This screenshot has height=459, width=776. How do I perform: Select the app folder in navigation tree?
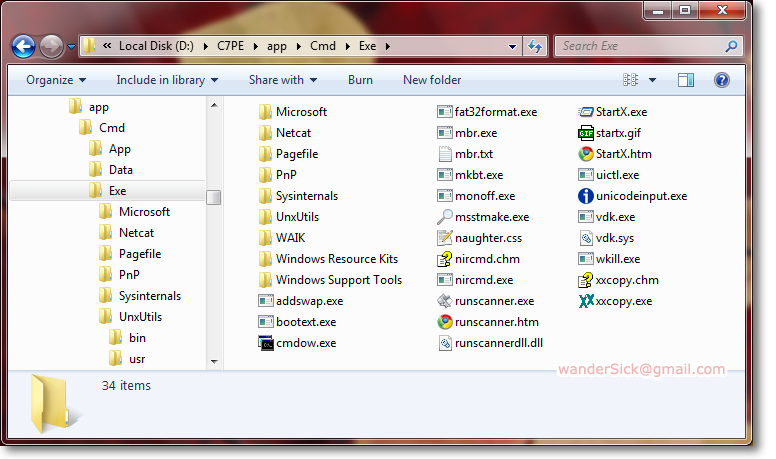[89, 107]
